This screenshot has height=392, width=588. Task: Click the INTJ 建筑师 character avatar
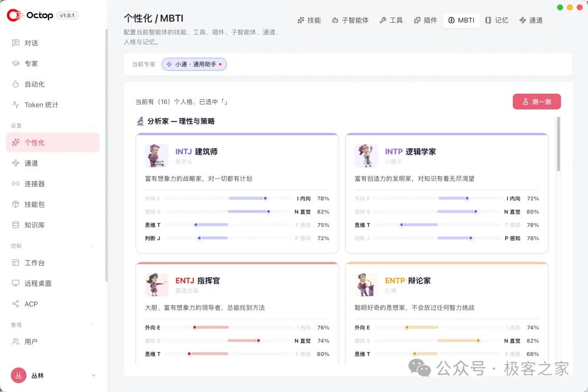pyautogui.click(x=157, y=155)
